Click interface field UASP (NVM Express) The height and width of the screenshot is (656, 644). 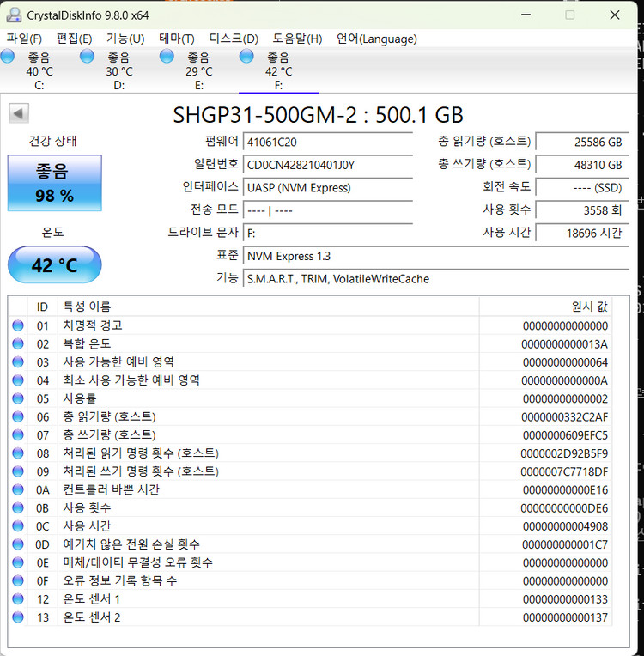[328, 187]
